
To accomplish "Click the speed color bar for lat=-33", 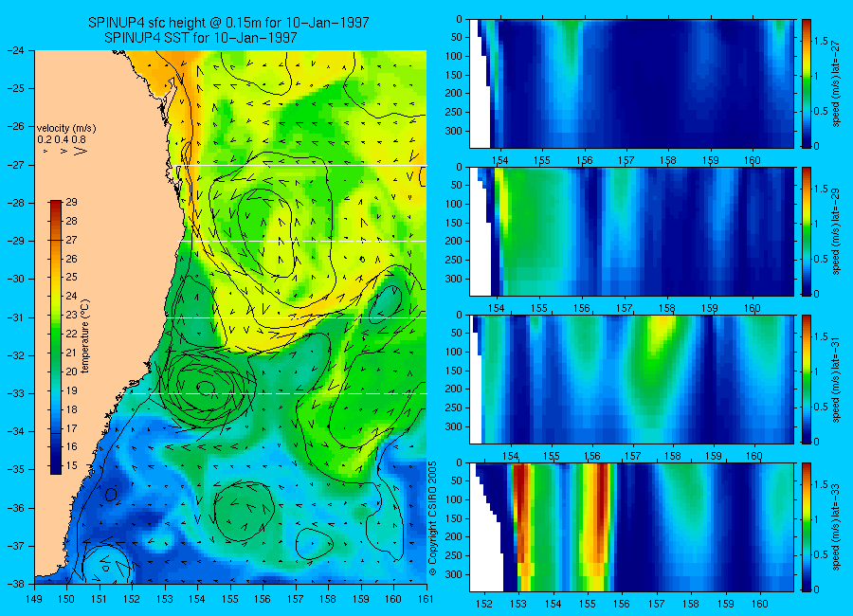I will 807,527.
